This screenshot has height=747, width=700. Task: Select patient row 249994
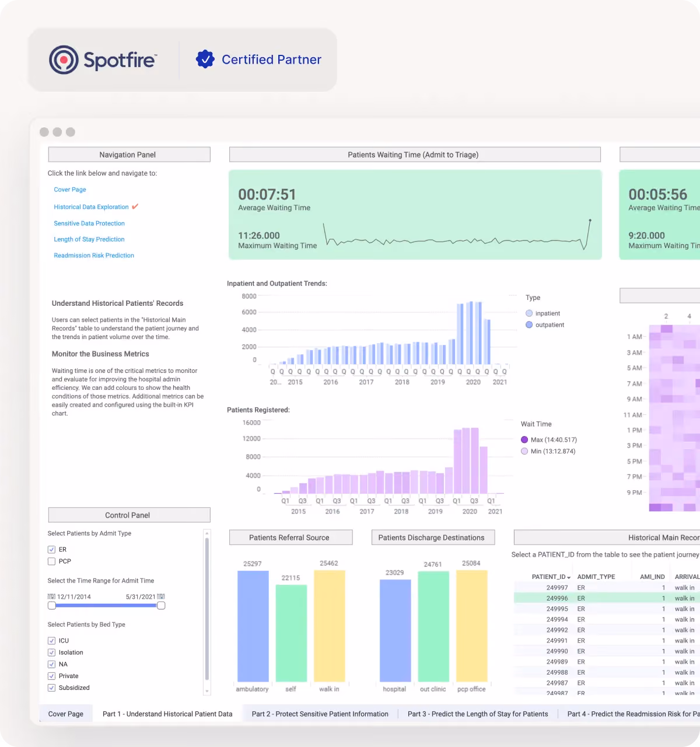[607, 619]
